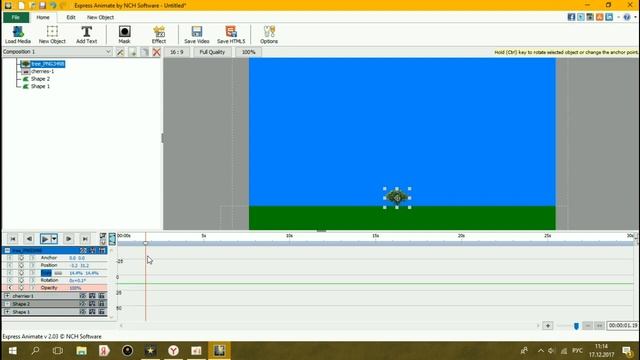Click the new composition icon beside the dropdown

point(133,52)
